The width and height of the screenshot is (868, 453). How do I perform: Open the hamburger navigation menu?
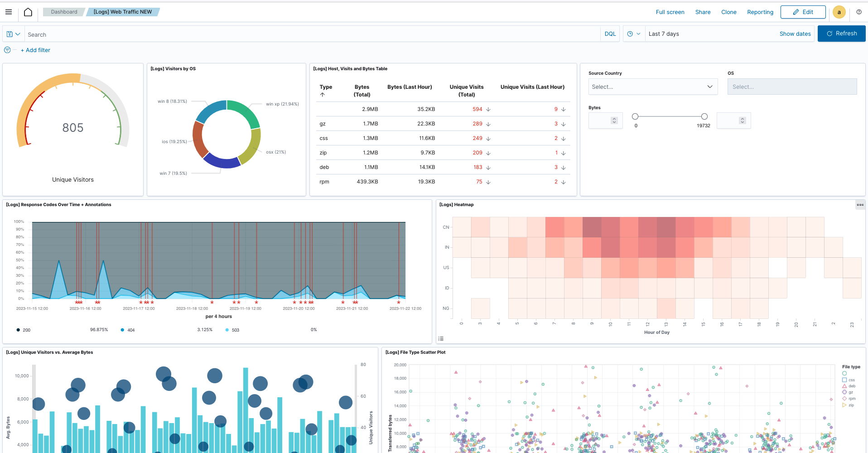coord(9,12)
